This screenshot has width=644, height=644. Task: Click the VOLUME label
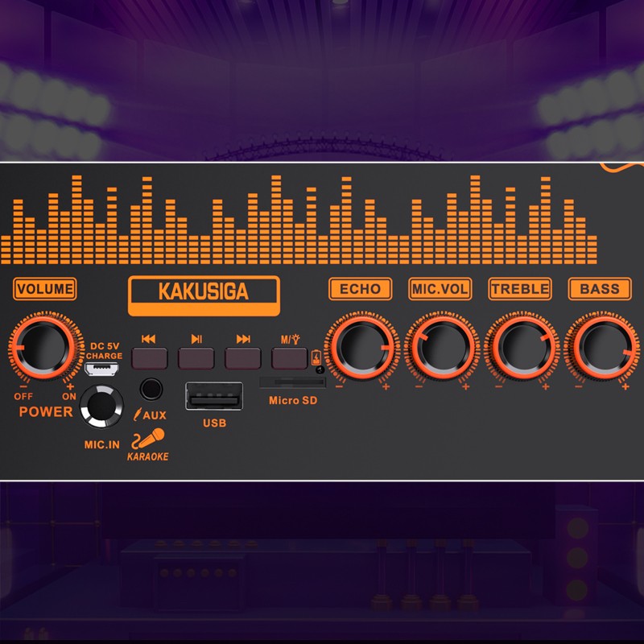(45, 289)
